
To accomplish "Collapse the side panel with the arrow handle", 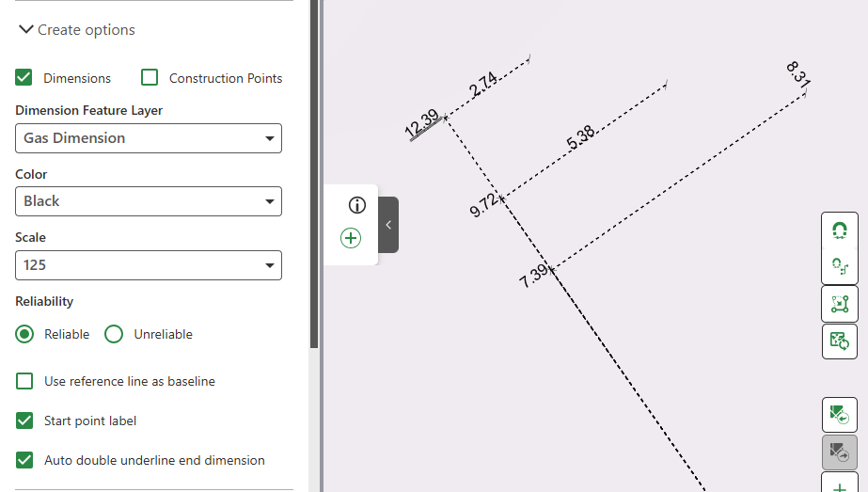I will click(388, 225).
